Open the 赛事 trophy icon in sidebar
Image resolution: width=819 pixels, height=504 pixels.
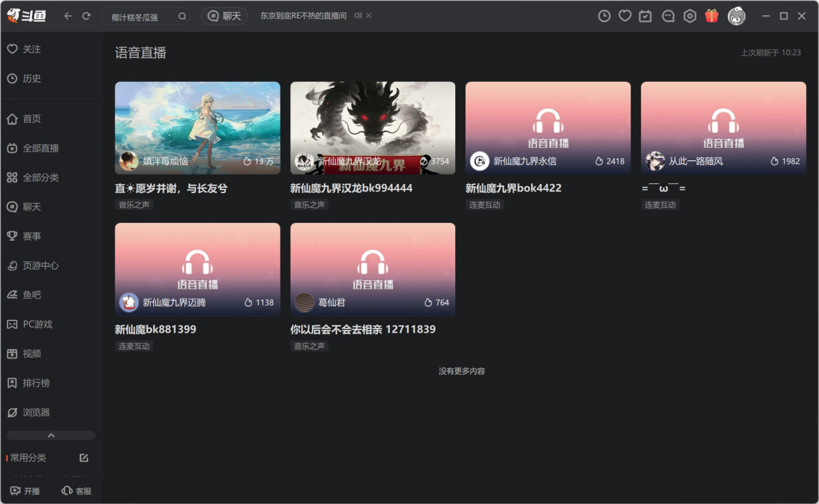point(12,236)
